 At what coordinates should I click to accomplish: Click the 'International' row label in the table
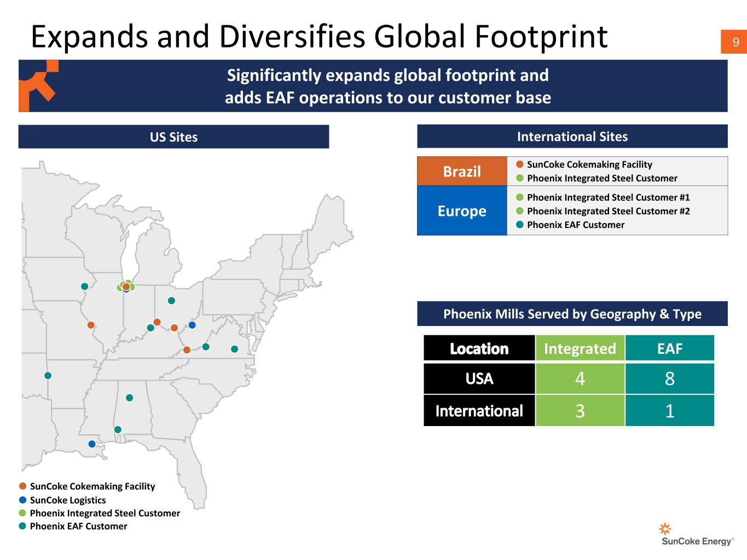coord(479,411)
